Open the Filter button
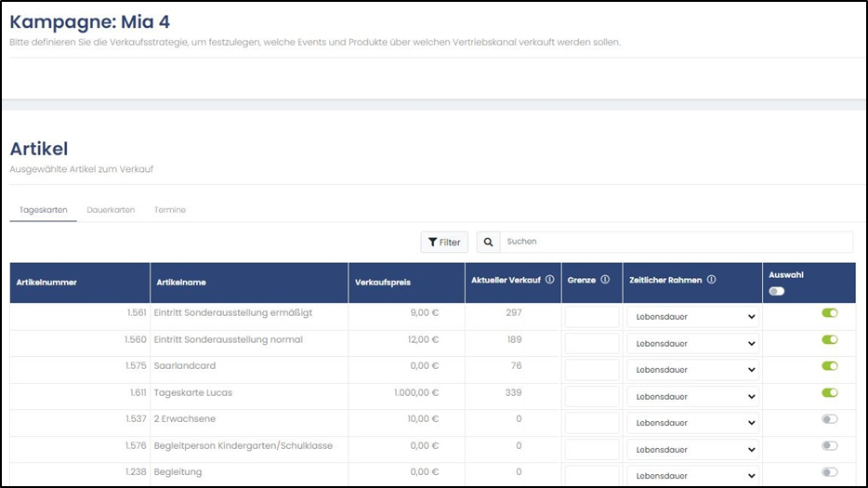Screen dimensions: 868x488 point(444,242)
